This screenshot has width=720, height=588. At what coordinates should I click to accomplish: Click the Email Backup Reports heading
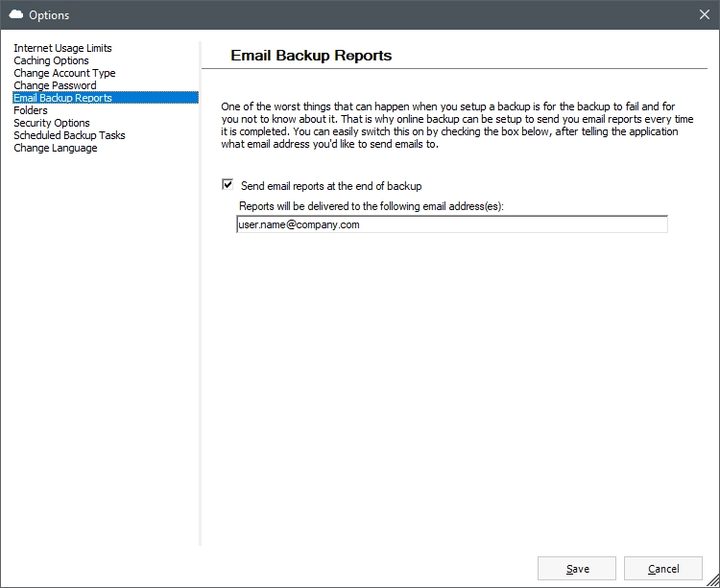(311, 56)
